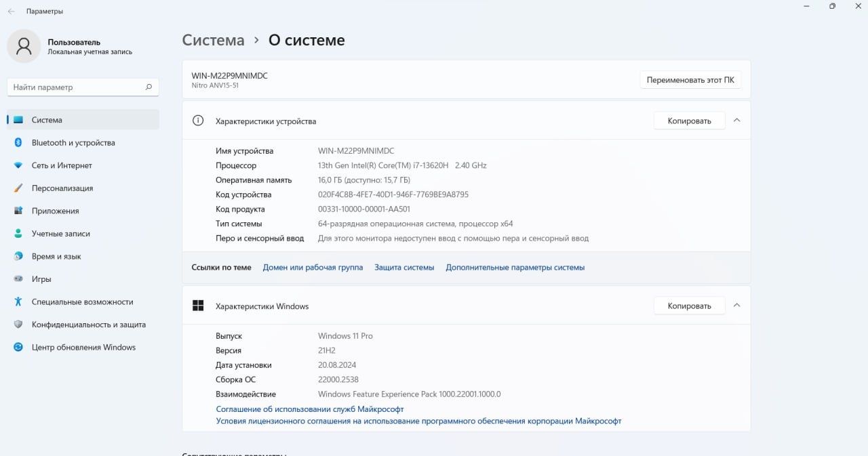Click the Переименовать этот ПК button
This screenshot has height=456, width=868.
[690, 79]
